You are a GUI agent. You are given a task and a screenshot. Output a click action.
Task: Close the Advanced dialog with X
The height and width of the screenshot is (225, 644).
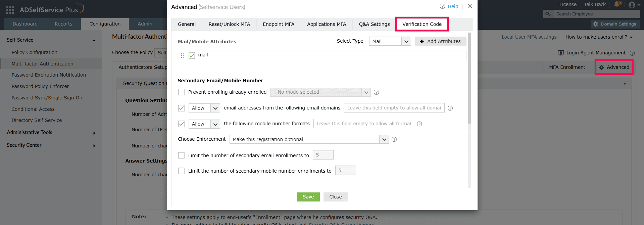pyautogui.click(x=470, y=6)
